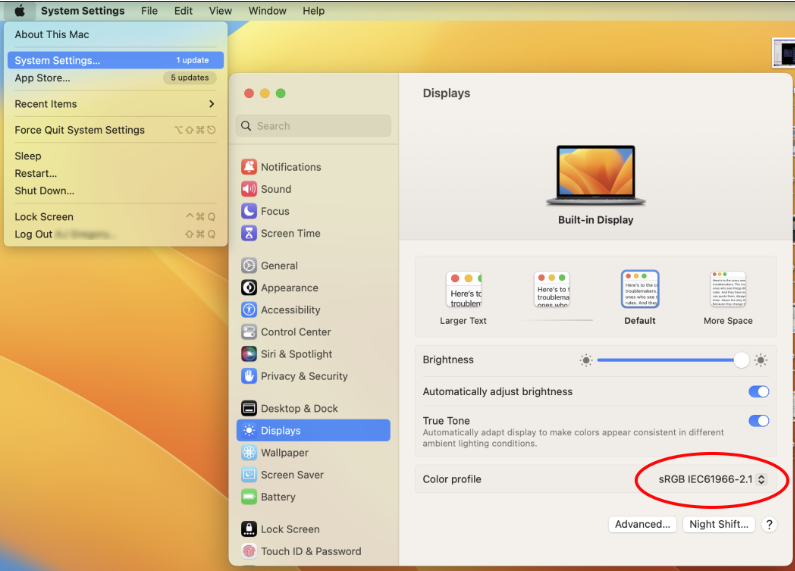Select Sleep from Apple menu
The height and width of the screenshot is (571, 795).
[116, 156]
